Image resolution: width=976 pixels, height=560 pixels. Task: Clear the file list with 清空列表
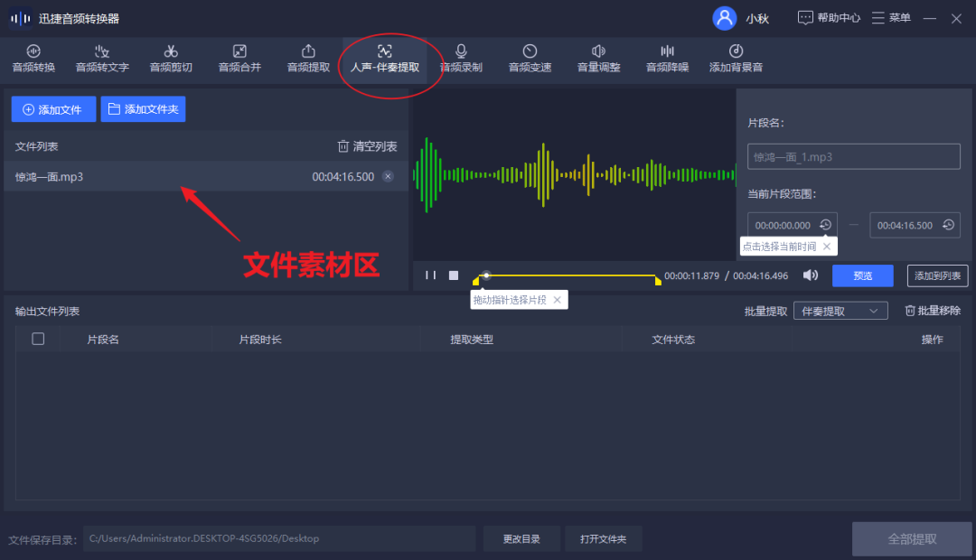(367, 146)
